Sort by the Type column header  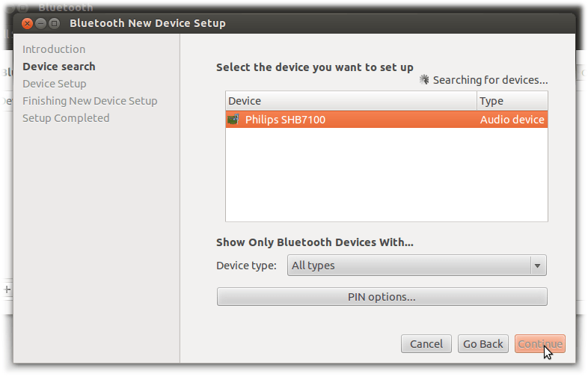click(x=512, y=101)
